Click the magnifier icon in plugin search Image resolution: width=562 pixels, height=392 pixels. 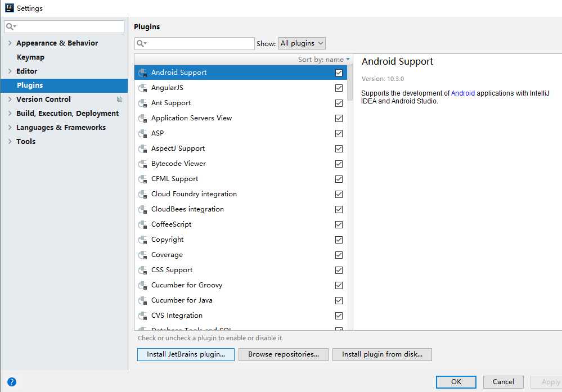[x=141, y=43]
